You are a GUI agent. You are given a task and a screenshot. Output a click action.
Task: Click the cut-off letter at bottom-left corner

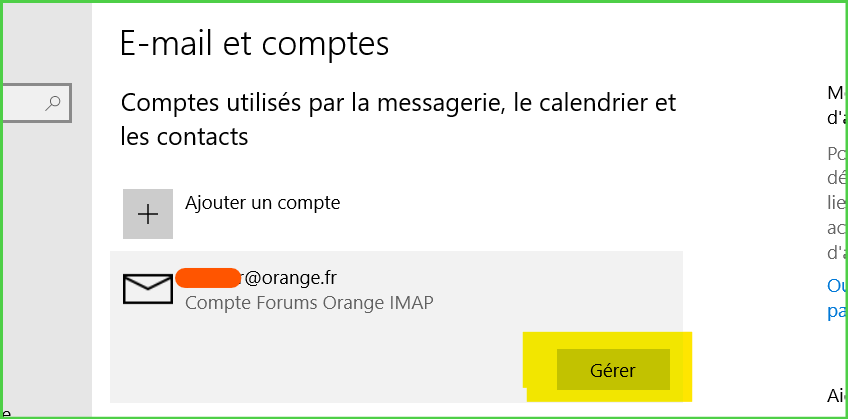tap(6, 410)
